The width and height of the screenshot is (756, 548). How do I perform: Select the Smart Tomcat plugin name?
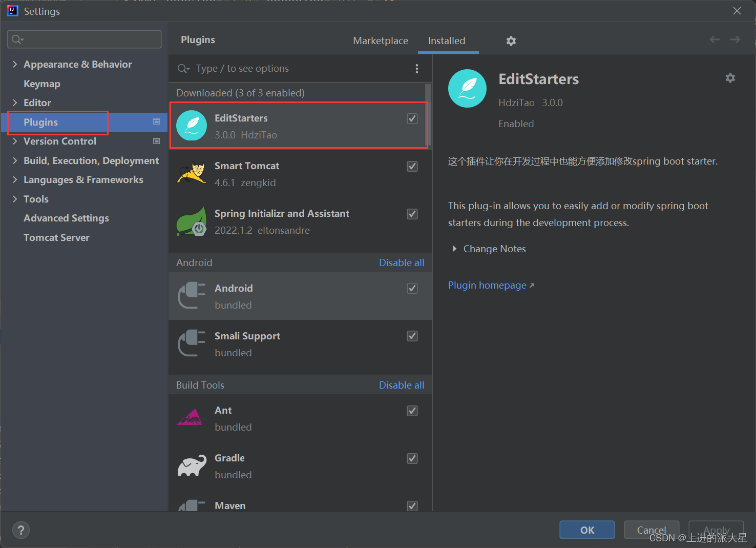coord(247,166)
